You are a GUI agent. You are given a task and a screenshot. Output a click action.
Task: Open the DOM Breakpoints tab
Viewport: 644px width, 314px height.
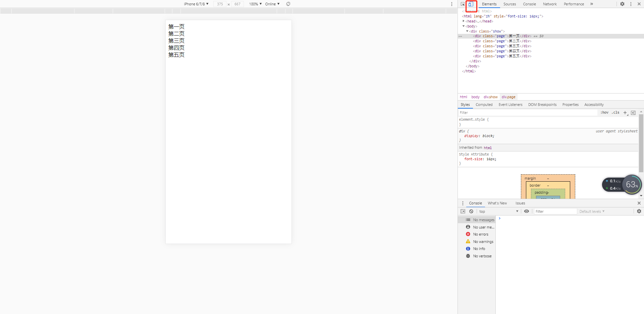point(542,105)
